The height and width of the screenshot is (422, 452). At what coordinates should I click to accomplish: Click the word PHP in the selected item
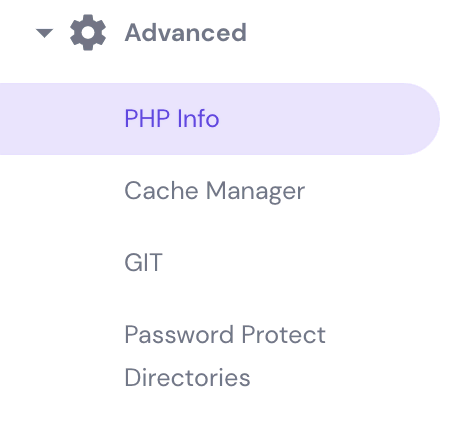pyautogui.click(x=147, y=118)
